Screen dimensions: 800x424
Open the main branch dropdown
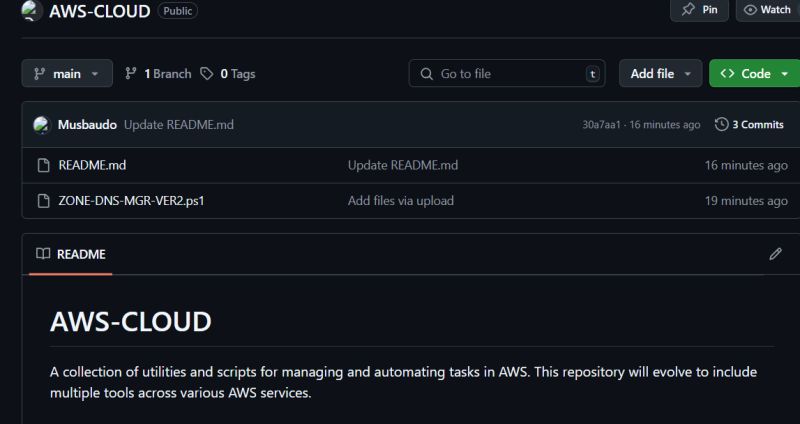pyautogui.click(x=67, y=73)
